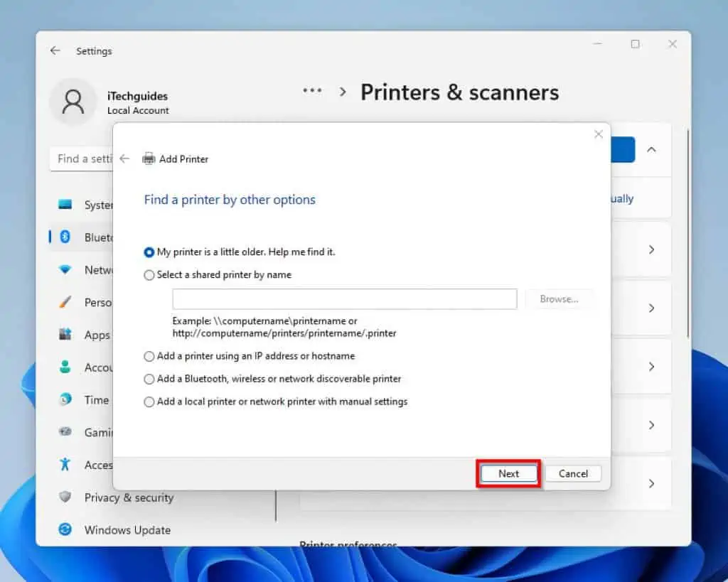
Task: Click the Next button
Action: click(x=508, y=473)
